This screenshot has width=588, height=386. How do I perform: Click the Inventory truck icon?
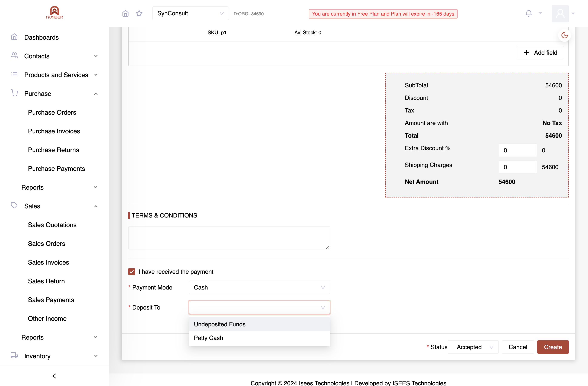tap(14, 355)
